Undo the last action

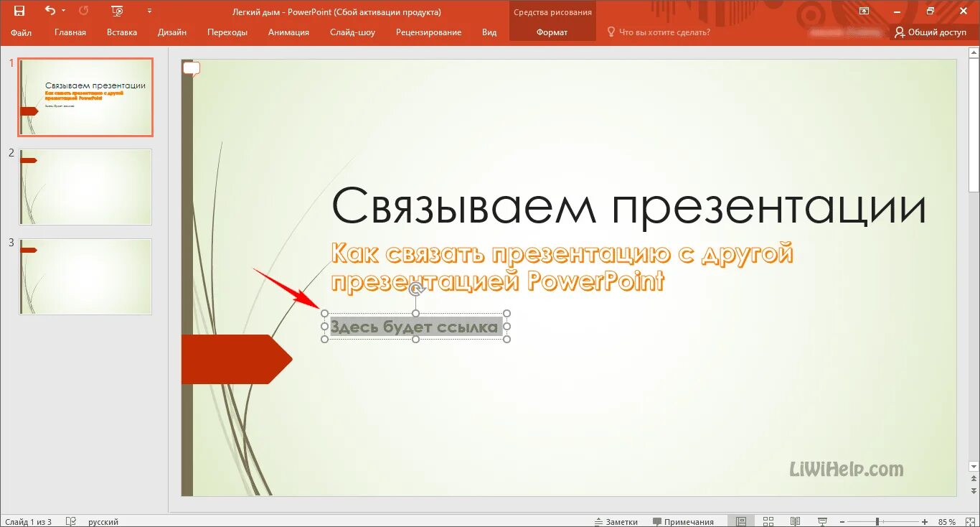pyautogui.click(x=50, y=11)
